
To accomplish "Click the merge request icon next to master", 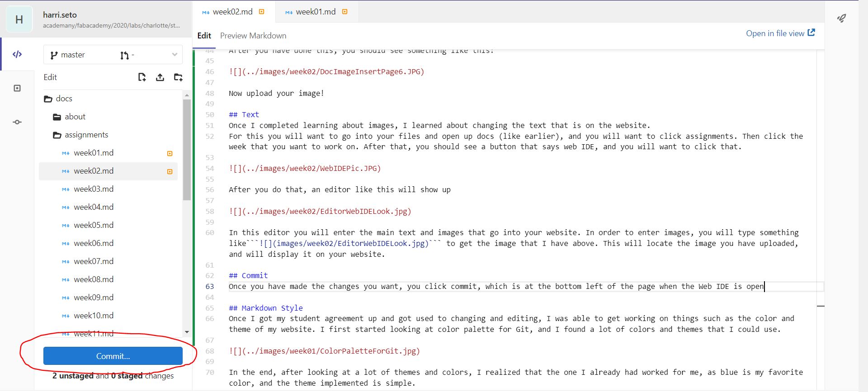I will click(x=124, y=55).
